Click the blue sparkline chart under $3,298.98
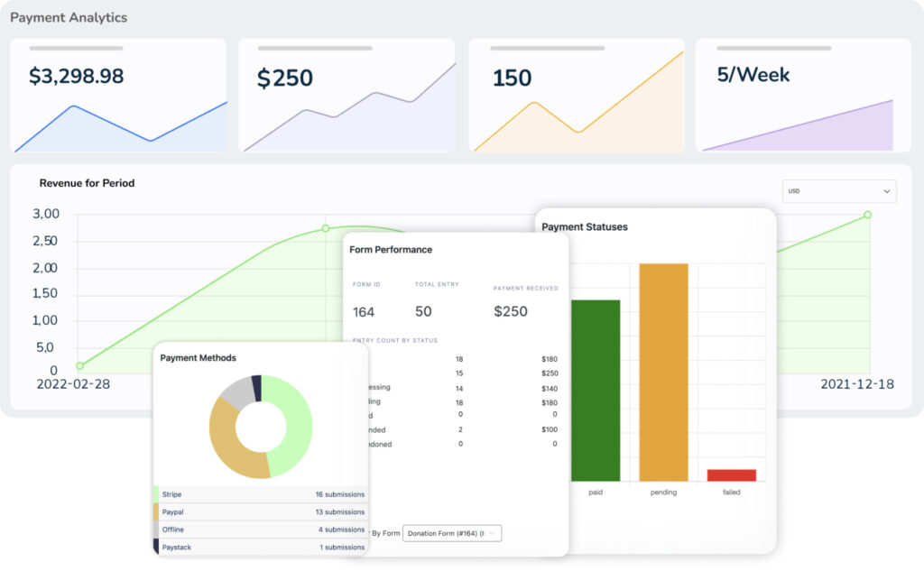924x571 pixels. coord(121,128)
